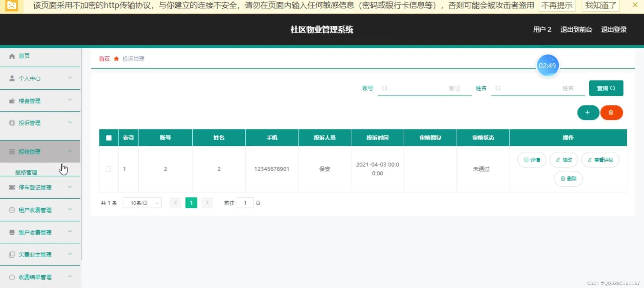644x288 pixels.
Task: Click the green plus add button
Action: [588, 113]
